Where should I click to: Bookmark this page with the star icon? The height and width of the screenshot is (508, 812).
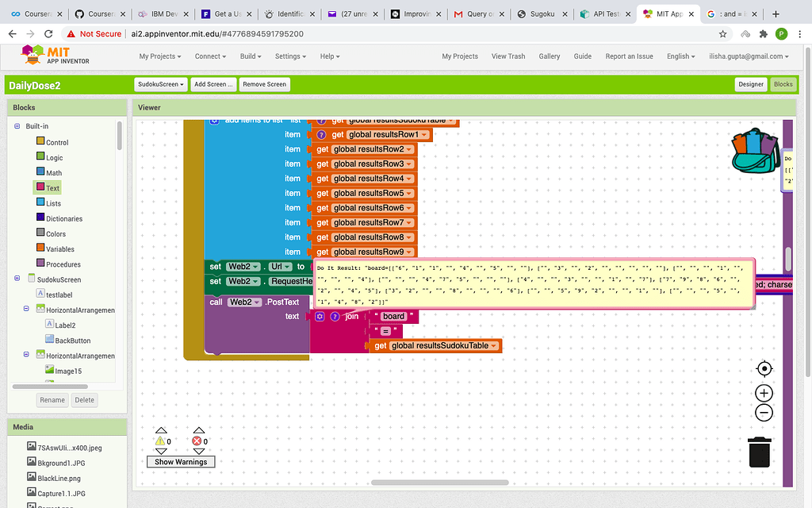(722, 33)
